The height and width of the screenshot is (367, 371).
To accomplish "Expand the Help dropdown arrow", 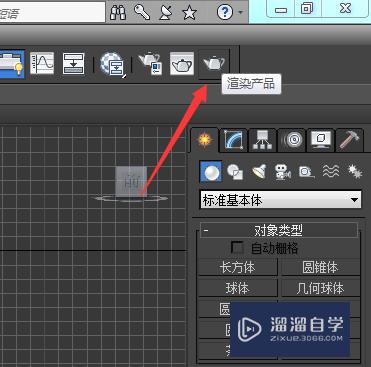I will tap(241, 13).
